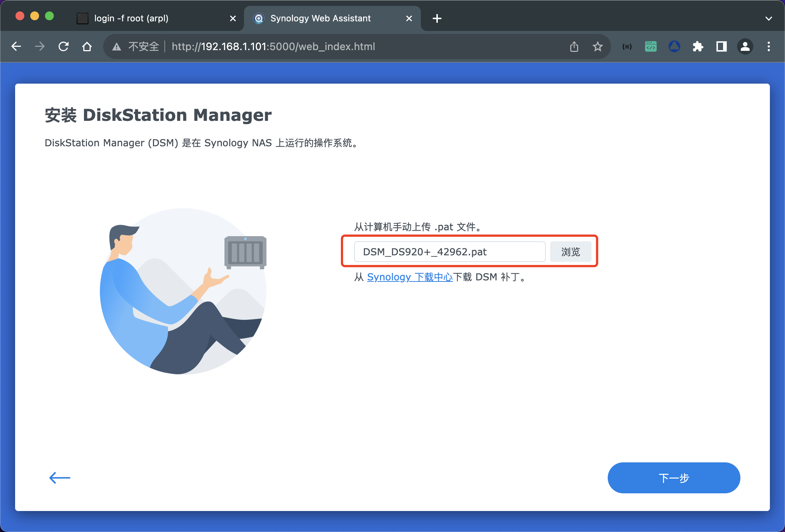Expand the tab search dropdown
Image resolution: width=785 pixels, height=532 pixels.
point(769,18)
